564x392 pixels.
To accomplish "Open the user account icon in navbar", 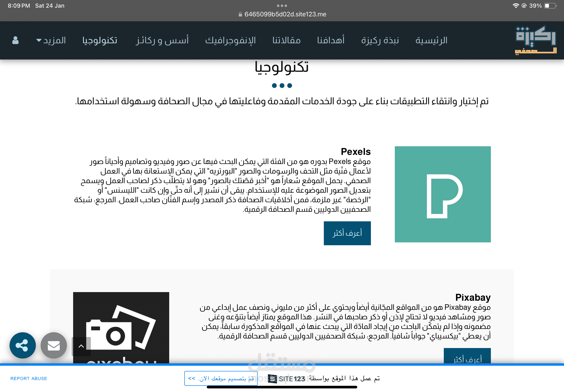I will click(x=16, y=40).
